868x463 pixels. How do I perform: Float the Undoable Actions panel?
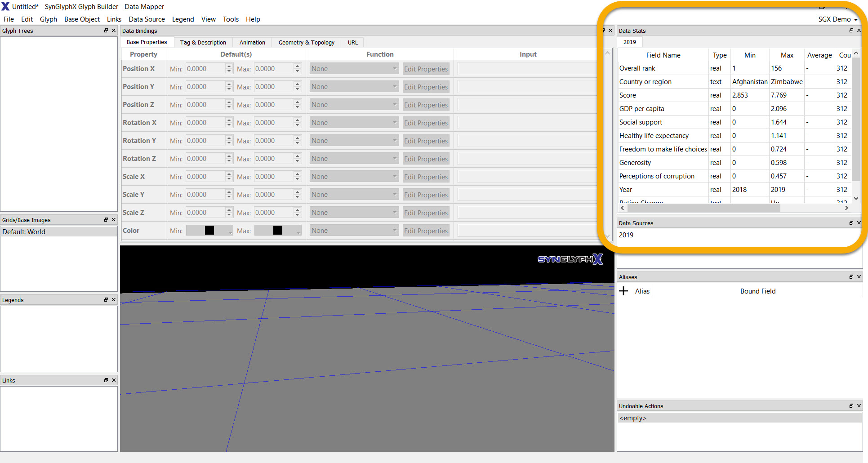coord(851,406)
